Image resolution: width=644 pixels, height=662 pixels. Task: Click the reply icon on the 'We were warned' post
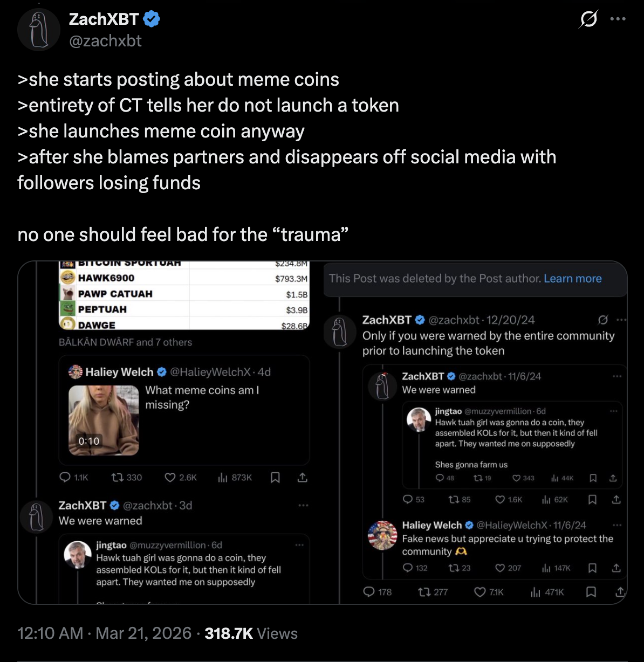(x=408, y=500)
